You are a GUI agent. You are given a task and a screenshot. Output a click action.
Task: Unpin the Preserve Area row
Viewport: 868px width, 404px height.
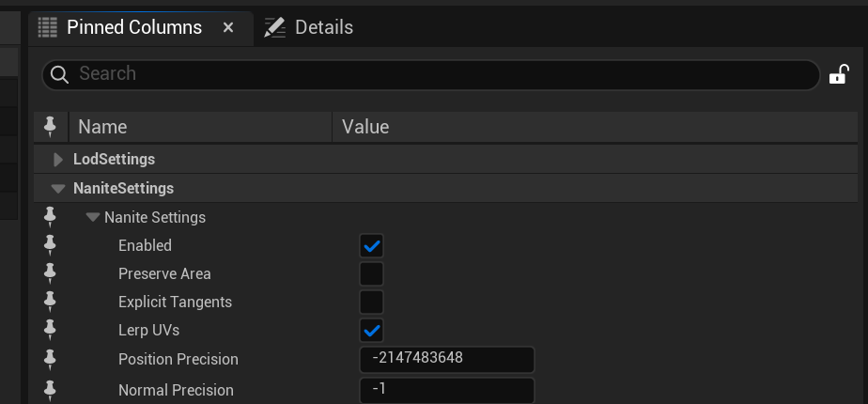50,273
